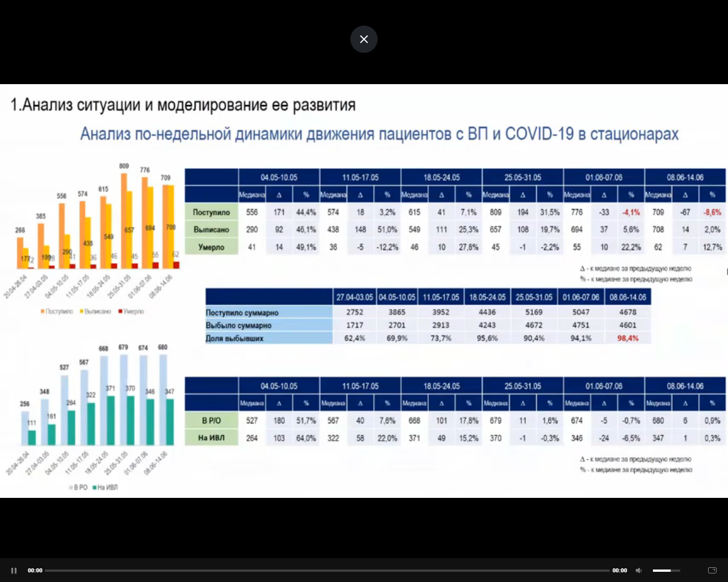Click the red 98,4% value in middle table
Image resolution: width=728 pixels, height=582 pixels.
(x=627, y=338)
